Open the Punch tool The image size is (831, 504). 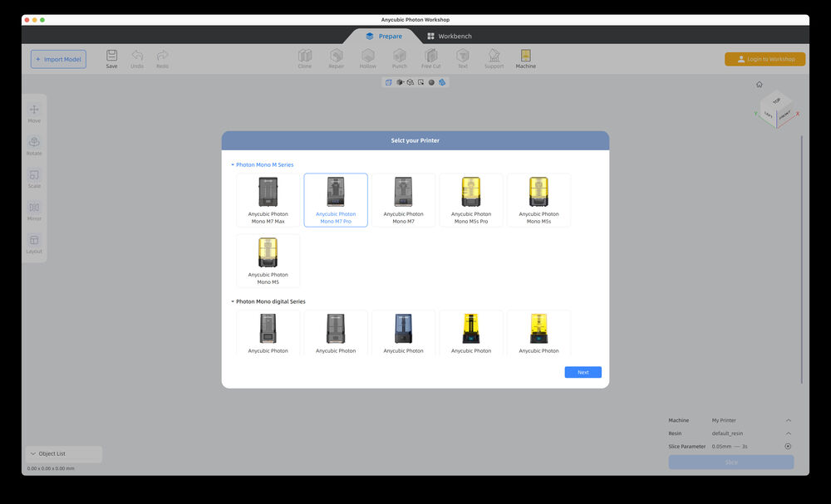coord(400,59)
